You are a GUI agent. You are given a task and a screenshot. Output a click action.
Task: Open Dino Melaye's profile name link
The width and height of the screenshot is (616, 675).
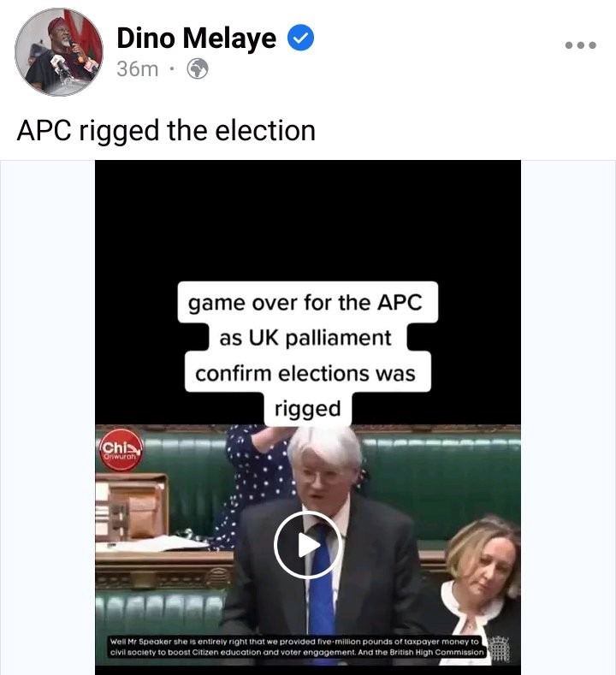click(x=196, y=38)
